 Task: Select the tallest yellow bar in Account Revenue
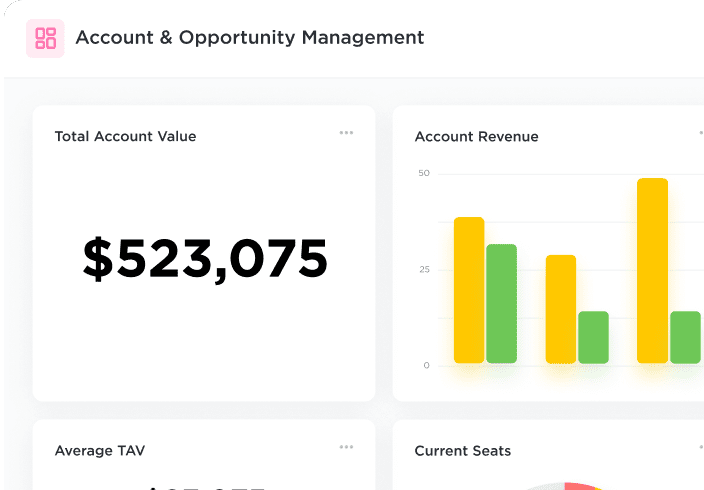(x=652, y=270)
